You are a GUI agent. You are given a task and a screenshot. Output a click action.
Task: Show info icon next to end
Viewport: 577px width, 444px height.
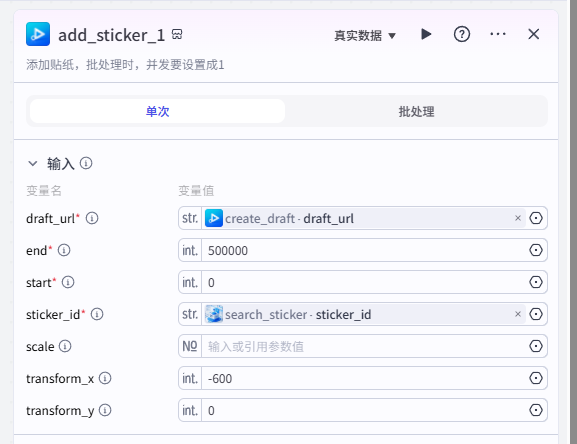(x=64, y=250)
